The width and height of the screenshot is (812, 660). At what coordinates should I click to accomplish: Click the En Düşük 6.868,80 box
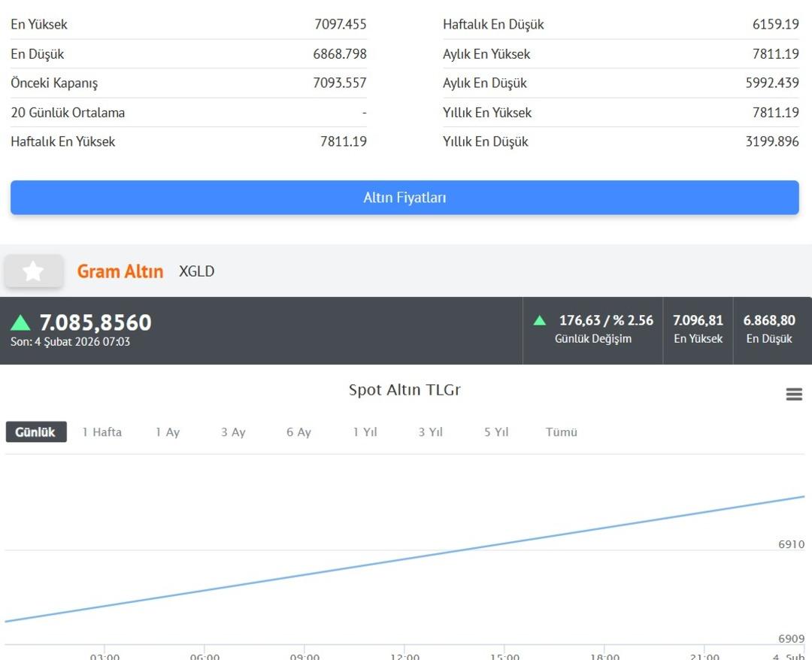(x=769, y=329)
